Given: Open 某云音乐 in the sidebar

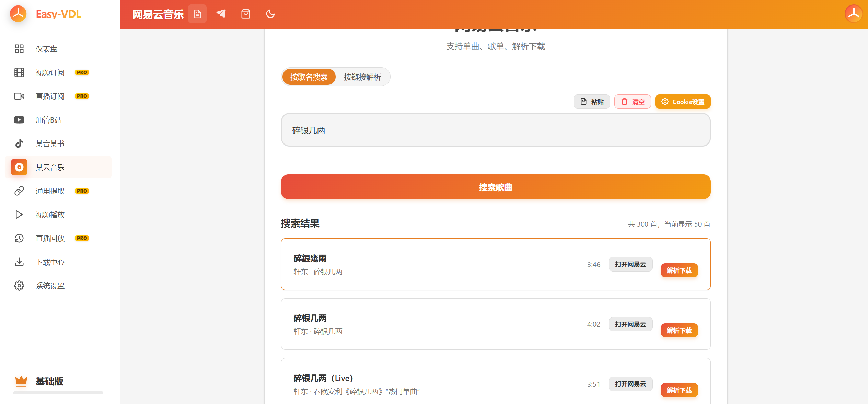Looking at the screenshot, I should (50, 167).
